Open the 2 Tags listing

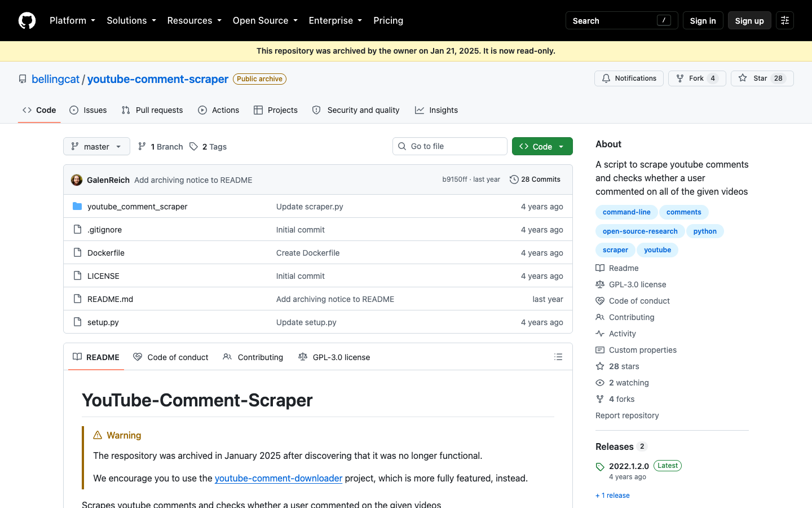pos(208,147)
